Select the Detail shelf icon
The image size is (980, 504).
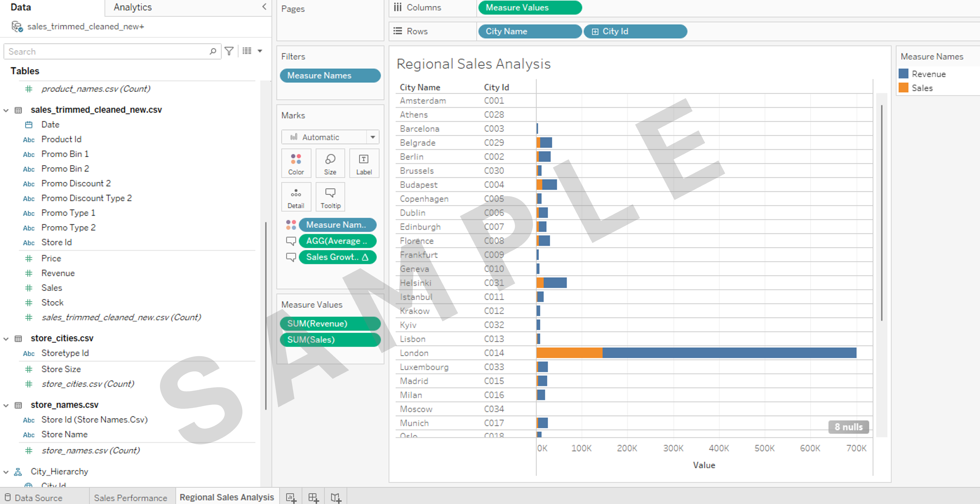pos(296,197)
